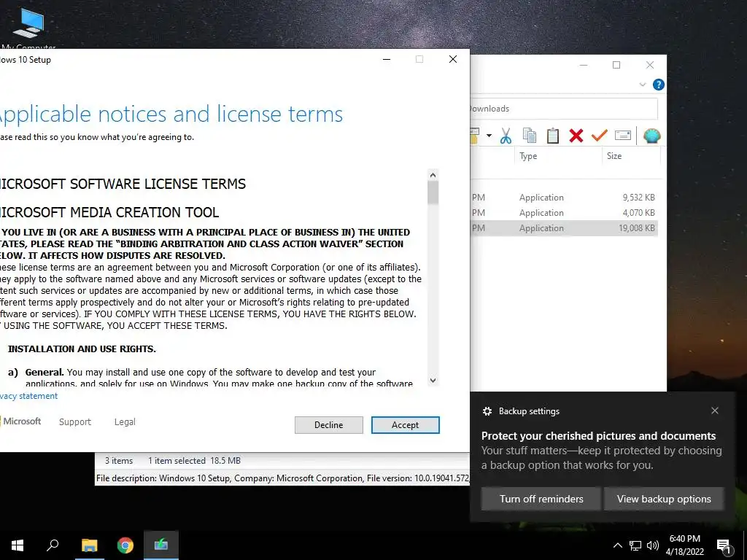This screenshot has width=747, height=560.
Task: Dismiss the Backup settings notification
Action: [x=715, y=411]
